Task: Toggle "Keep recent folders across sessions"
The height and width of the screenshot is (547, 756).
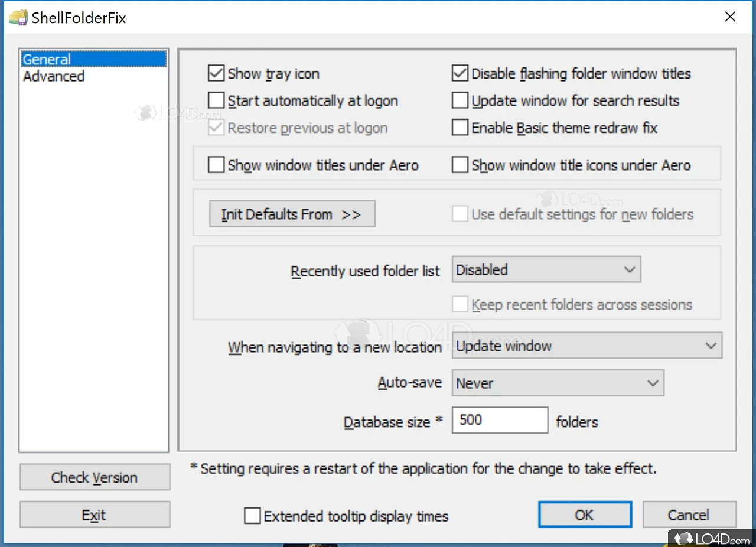Action: coord(460,304)
